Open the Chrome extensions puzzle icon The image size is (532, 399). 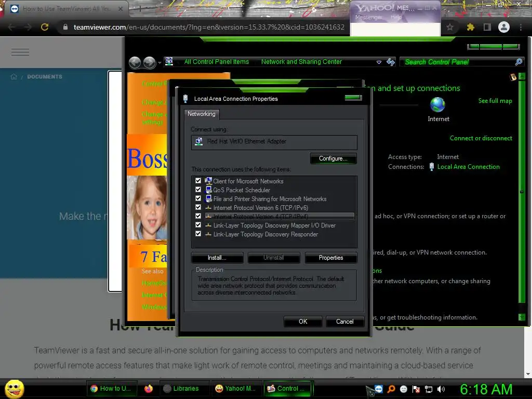(470, 27)
